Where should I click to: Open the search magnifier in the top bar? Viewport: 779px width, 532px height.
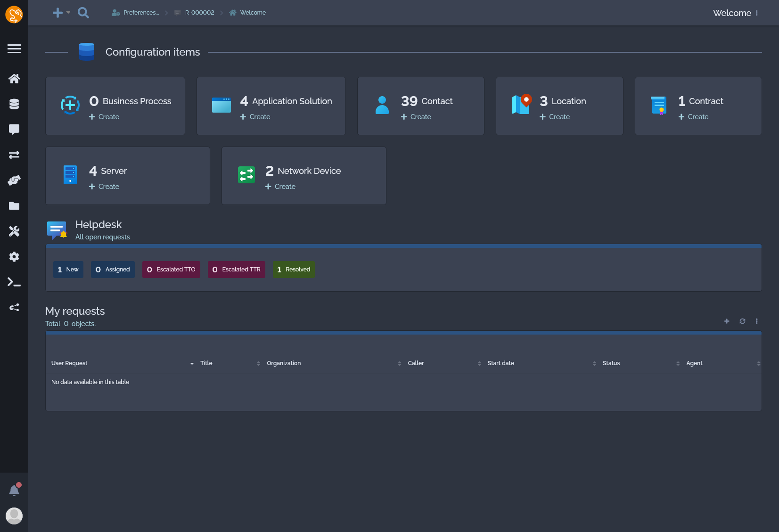[83, 13]
